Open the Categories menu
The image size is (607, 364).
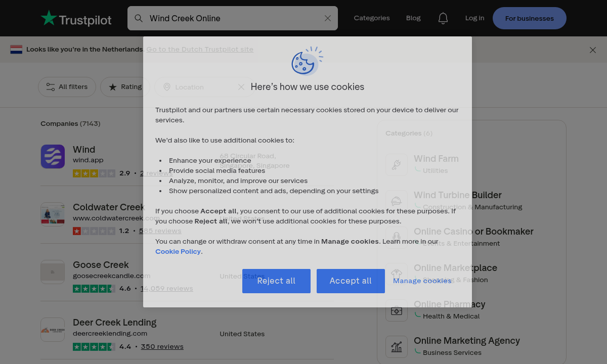[x=372, y=18]
